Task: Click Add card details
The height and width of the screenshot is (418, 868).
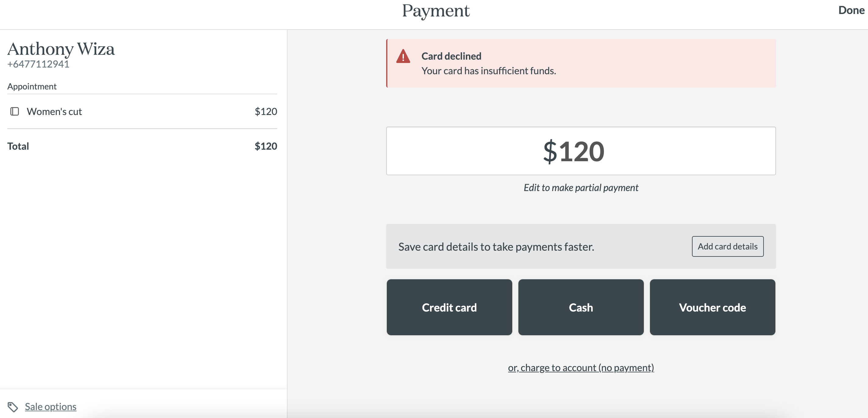Action: tap(728, 246)
